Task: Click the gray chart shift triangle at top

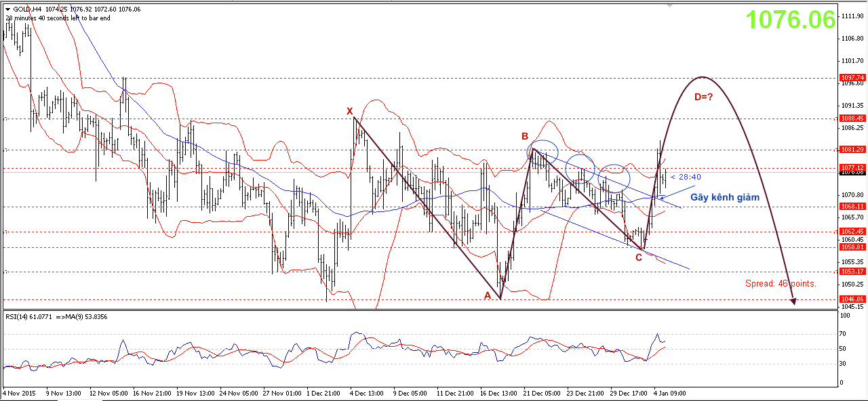Action: pos(671,4)
